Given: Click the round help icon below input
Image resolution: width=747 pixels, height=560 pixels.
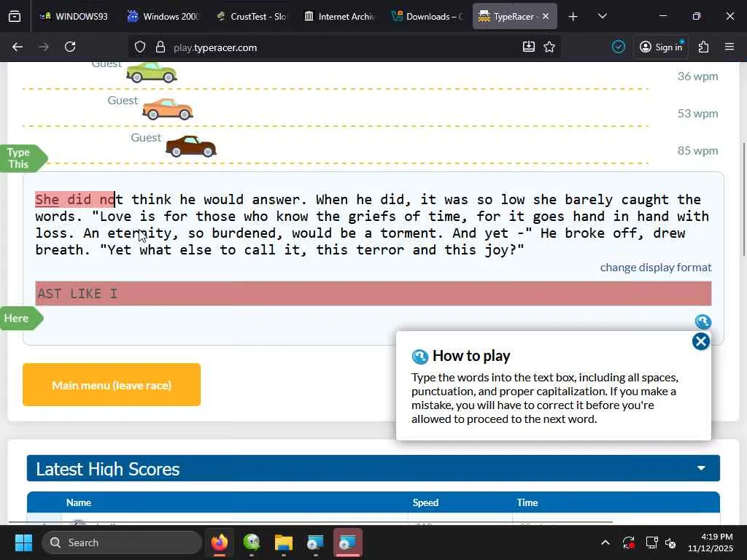Looking at the screenshot, I should tap(703, 322).
